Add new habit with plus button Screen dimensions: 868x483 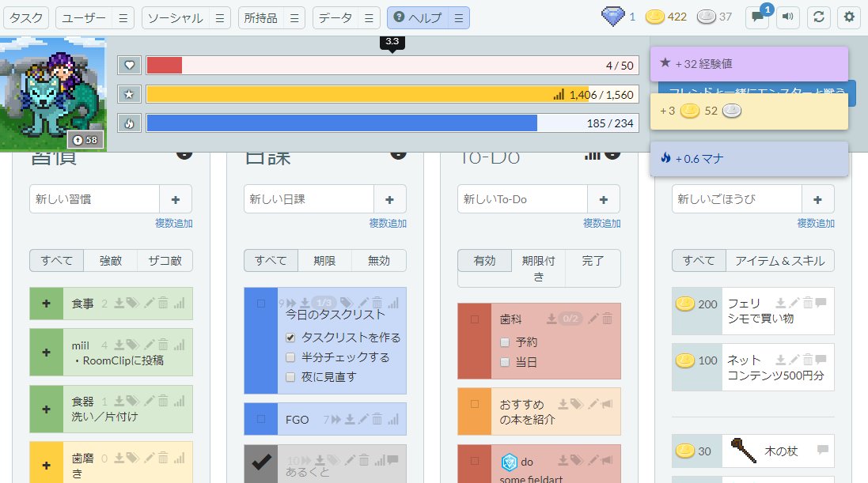[176, 199]
